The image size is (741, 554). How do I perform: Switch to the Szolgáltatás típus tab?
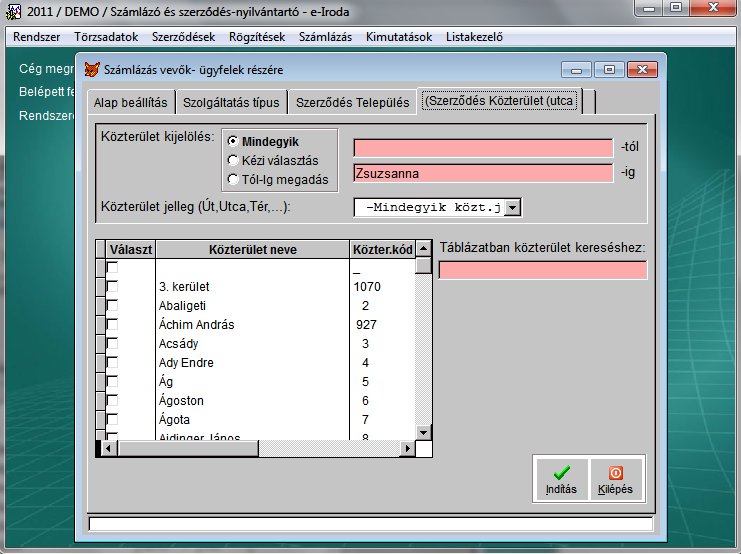231,102
